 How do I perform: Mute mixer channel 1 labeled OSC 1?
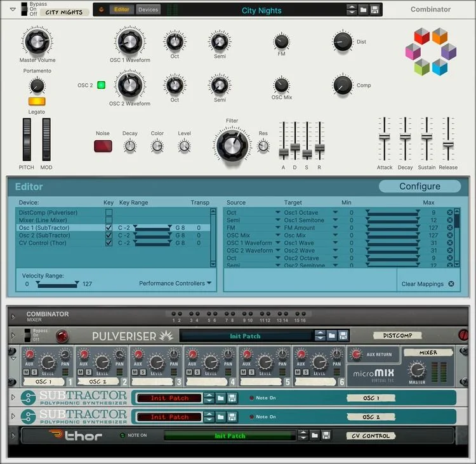coord(26,372)
